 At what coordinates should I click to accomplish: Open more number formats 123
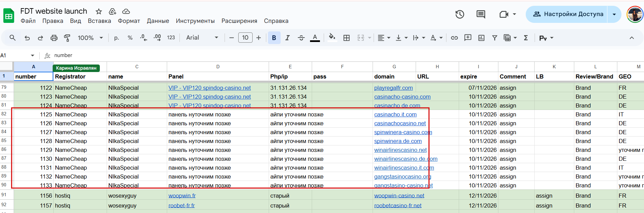click(171, 38)
